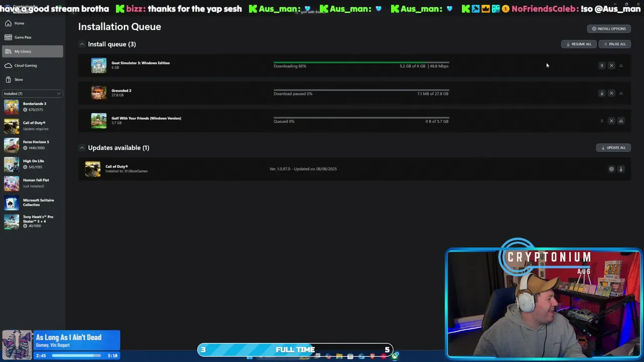Open Microsoft Solitaire Collection in the sidebar
The height and width of the screenshot is (362, 644).
tap(32, 202)
